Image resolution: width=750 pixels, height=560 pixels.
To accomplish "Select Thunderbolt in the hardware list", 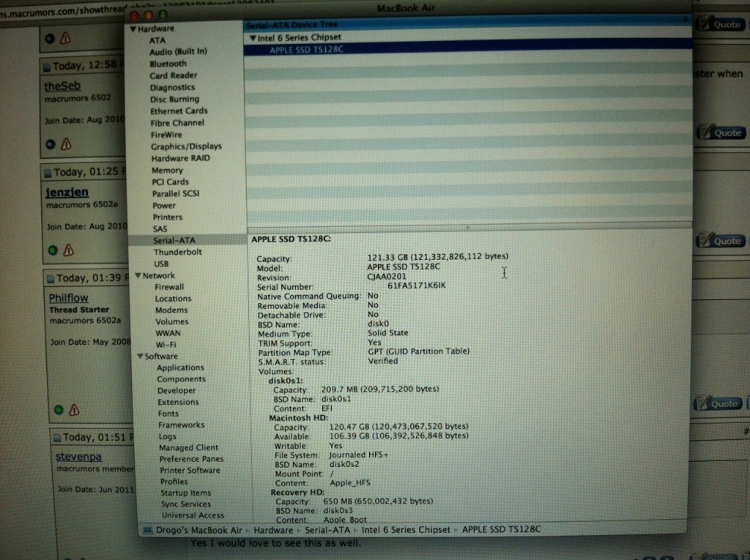I will point(177,252).
